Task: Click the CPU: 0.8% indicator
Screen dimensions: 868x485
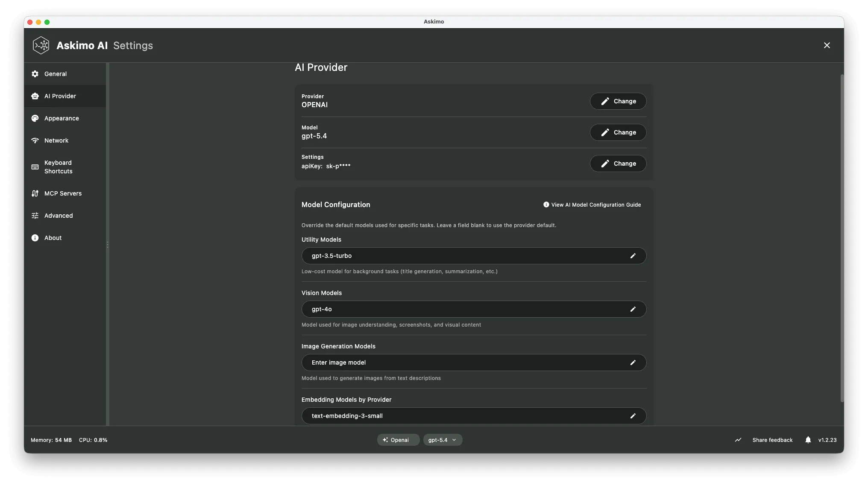Action: click(x=93, y=440)
